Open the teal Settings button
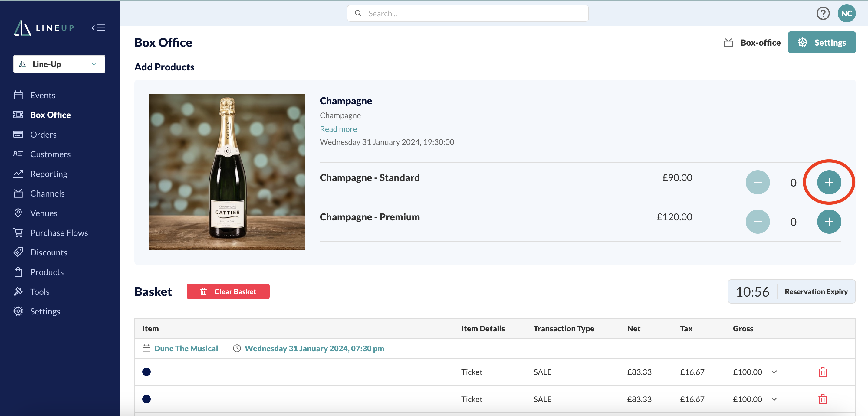868x416 pixels. tap(821, 42)
